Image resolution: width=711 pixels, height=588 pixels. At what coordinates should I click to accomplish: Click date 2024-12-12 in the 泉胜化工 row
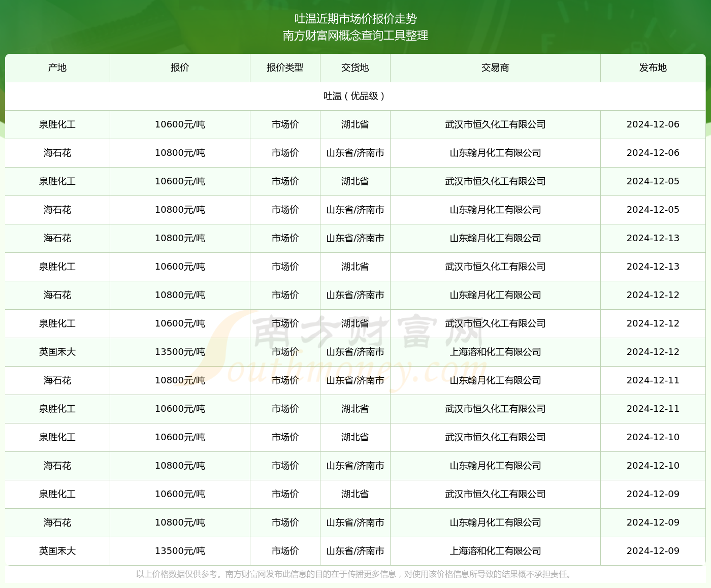pyautogui.click(x=653, y=323)
